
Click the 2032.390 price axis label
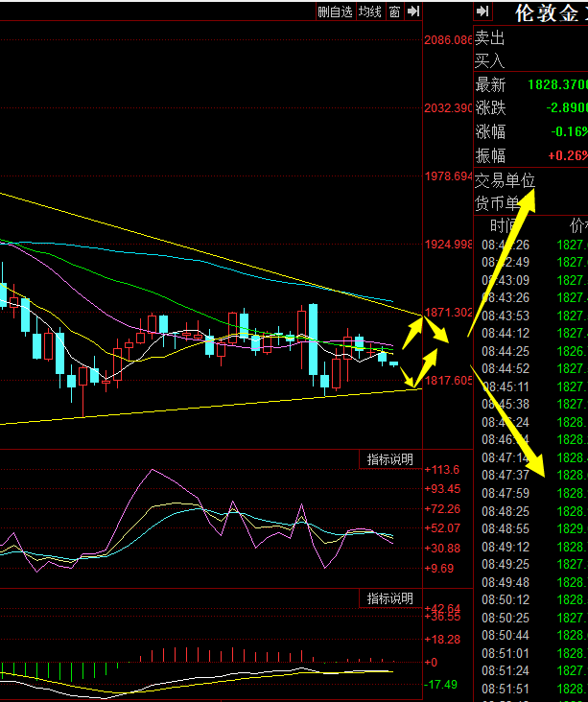(x=448, y=108)
